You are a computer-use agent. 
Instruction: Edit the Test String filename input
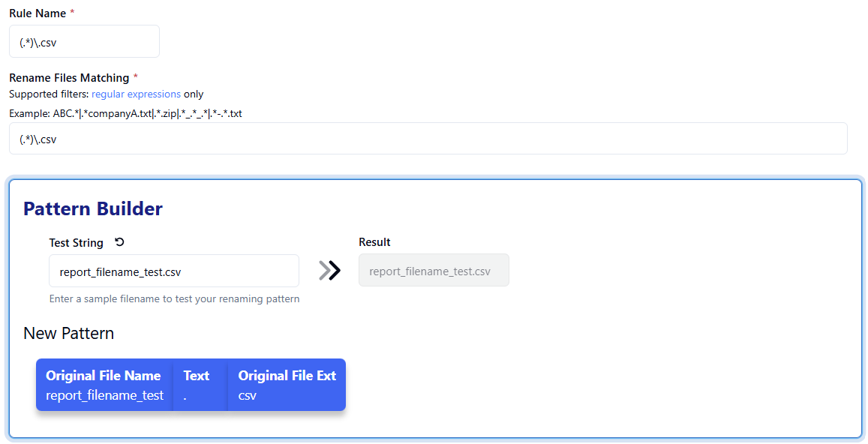click(173, 271)
